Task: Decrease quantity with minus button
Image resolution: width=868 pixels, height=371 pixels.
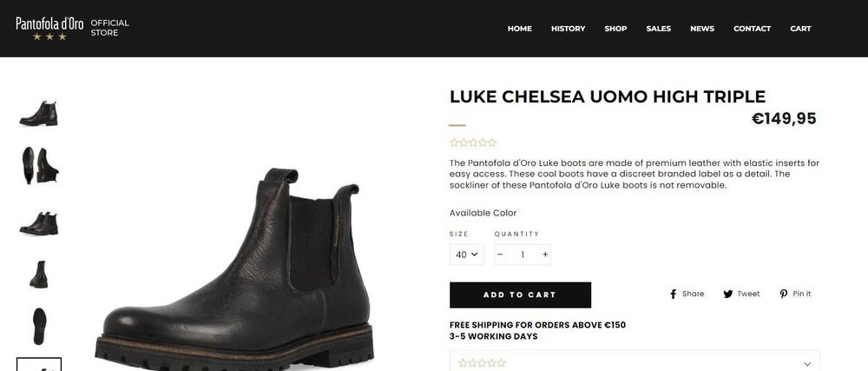Action: tap(501, 255)
